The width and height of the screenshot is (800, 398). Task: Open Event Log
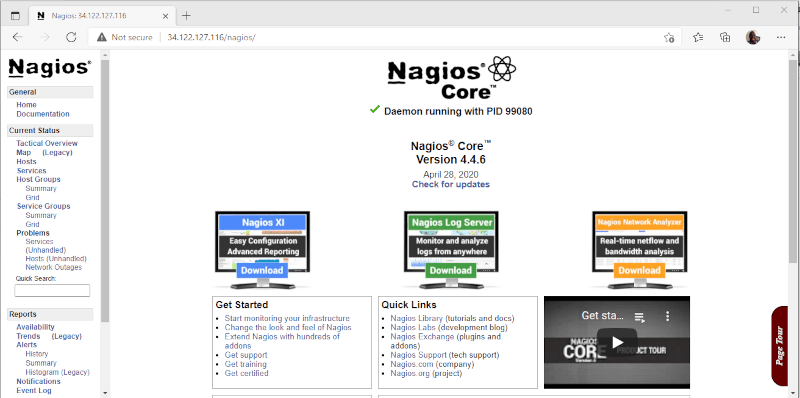click(x=34, y=390)
